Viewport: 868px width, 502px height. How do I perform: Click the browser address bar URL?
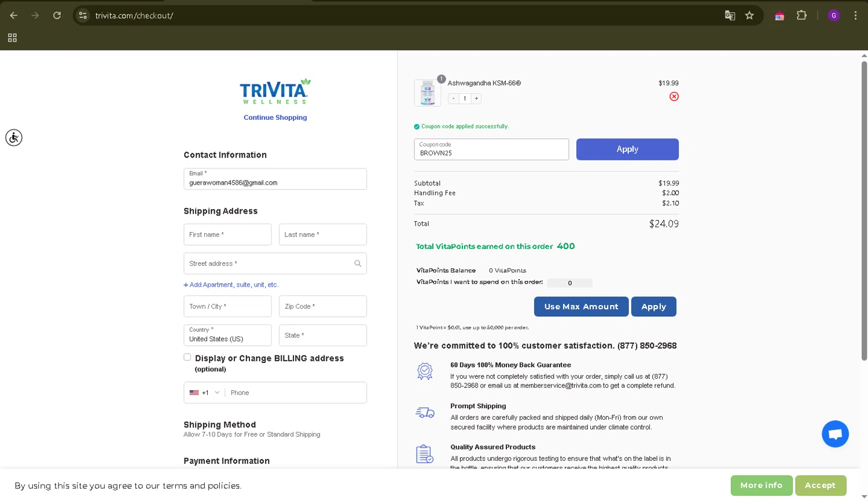134,16
